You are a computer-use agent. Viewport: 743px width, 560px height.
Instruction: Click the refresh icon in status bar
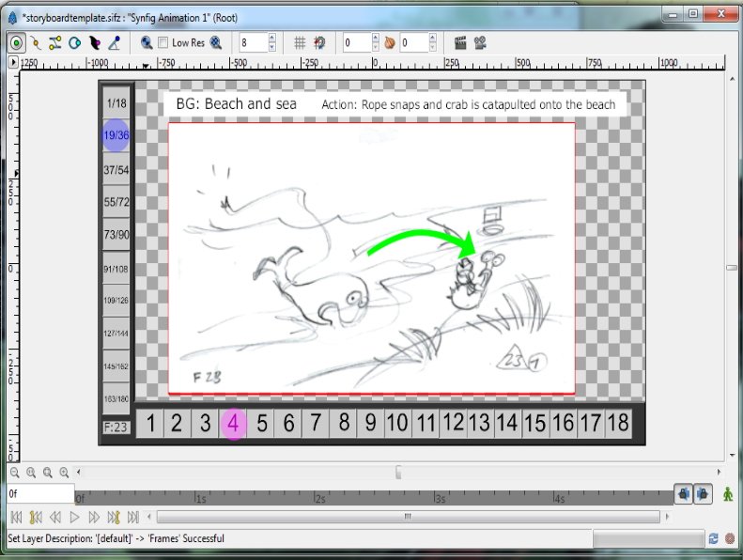tap(714, 538)
